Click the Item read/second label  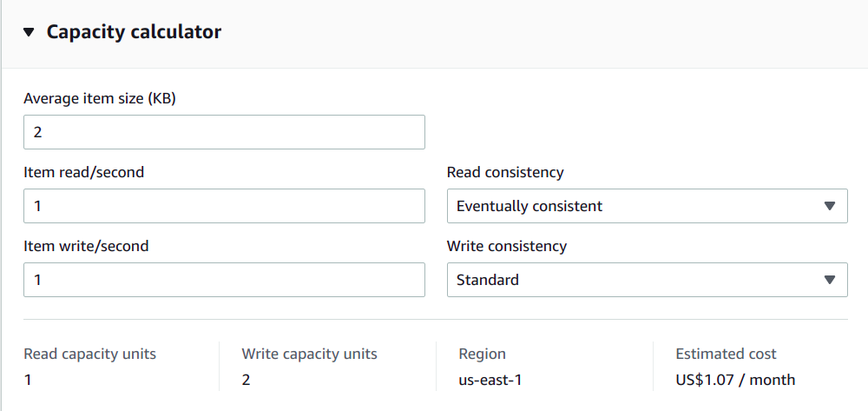pyautogui.click(x=84, y=172)
